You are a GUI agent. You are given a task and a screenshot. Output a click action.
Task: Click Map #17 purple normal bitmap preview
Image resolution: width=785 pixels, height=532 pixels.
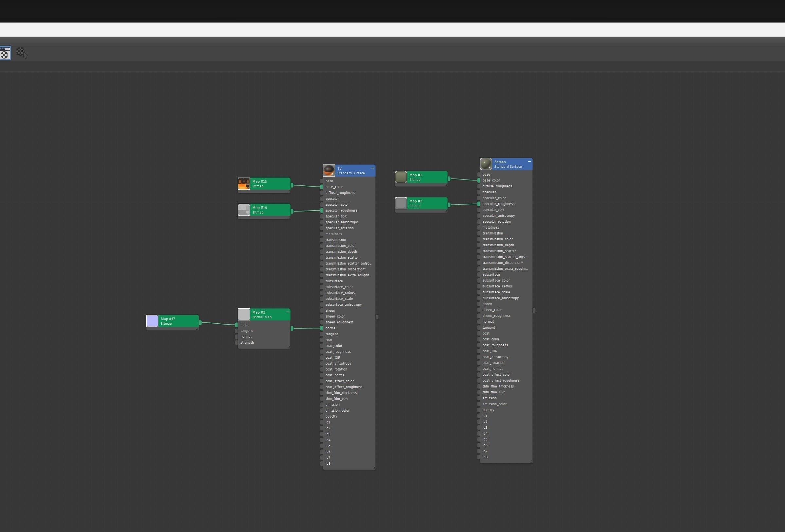pos(152,321)
